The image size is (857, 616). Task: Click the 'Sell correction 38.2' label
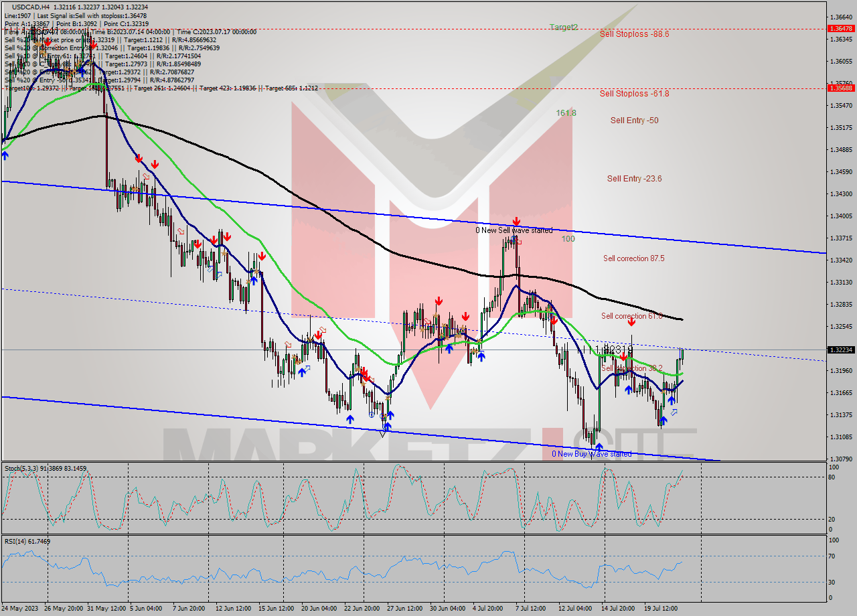click(x=631, y=368)
